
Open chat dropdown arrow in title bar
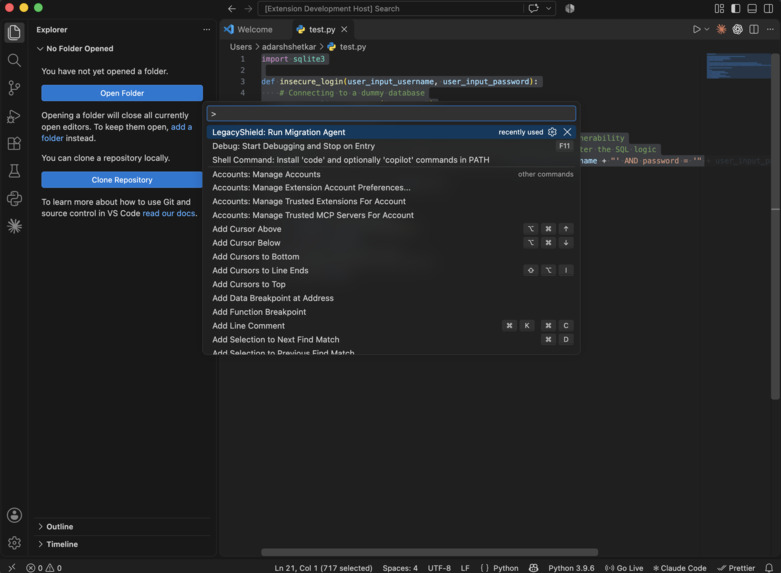[548, 8]
